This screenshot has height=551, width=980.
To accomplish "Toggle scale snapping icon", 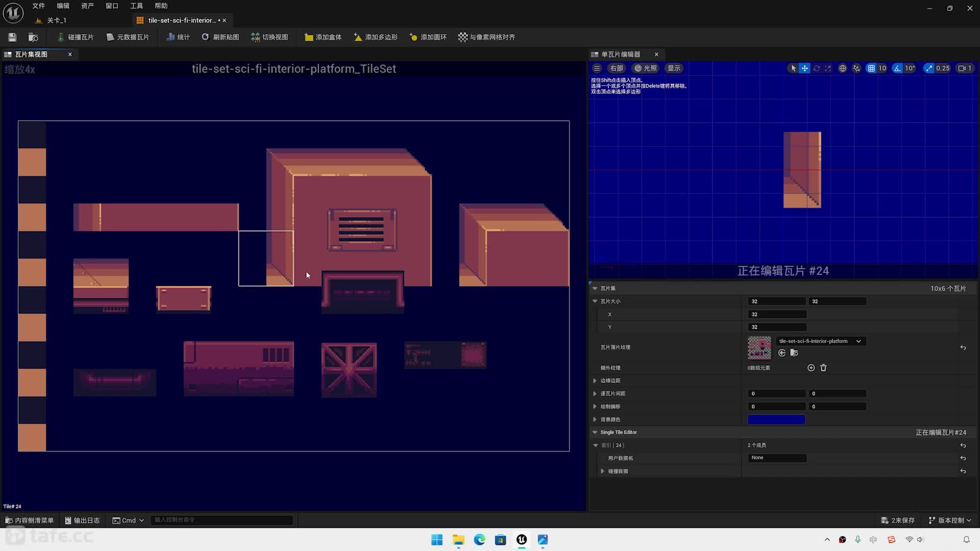I will pyautogui.click(x=929, y=68).
